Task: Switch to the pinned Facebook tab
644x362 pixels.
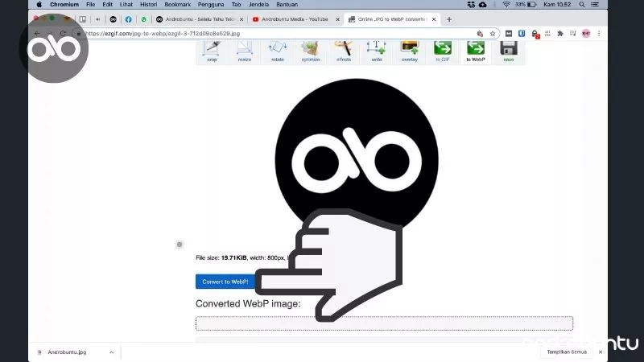Action: pos(128,19)
